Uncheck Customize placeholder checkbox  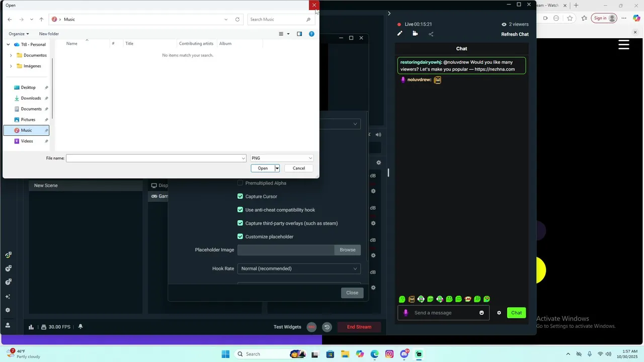240,237
